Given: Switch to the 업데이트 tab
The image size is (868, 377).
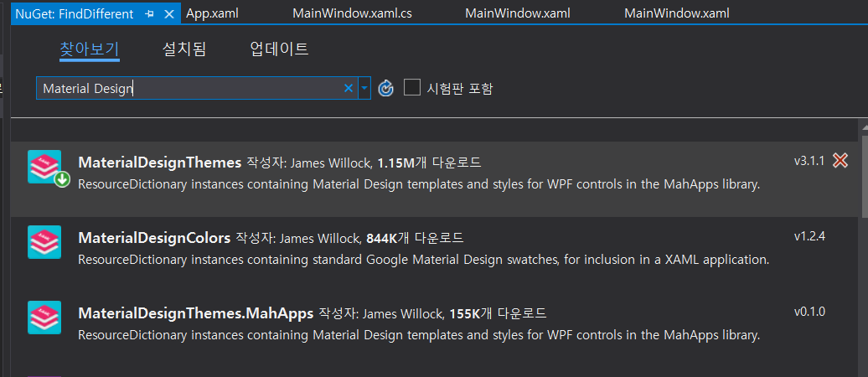Looking at the screenshot, I should coord(279,49).
